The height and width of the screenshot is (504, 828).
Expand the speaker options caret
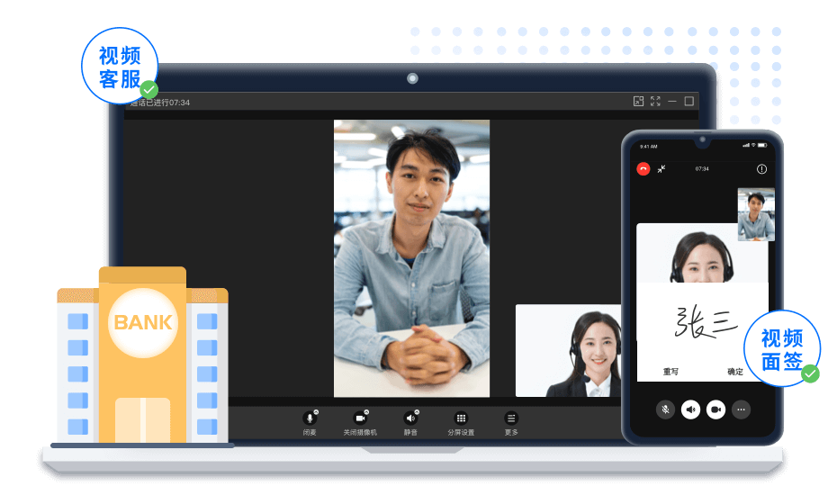417,412
